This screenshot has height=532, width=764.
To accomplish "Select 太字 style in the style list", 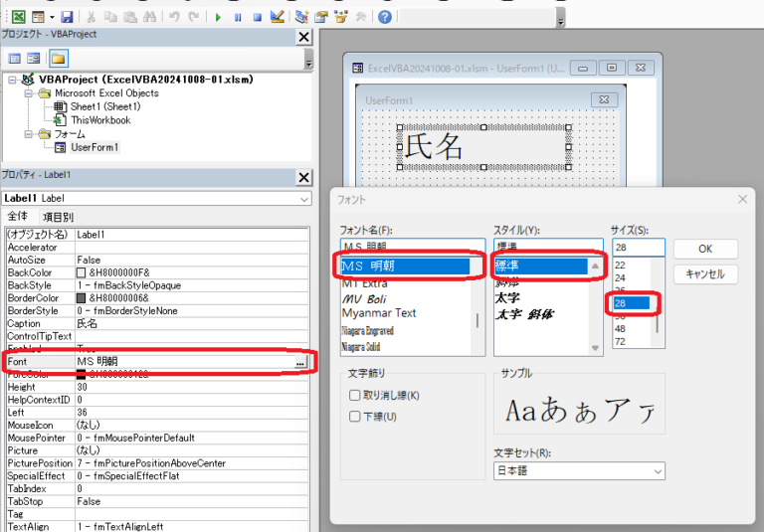I will point(507,297).
